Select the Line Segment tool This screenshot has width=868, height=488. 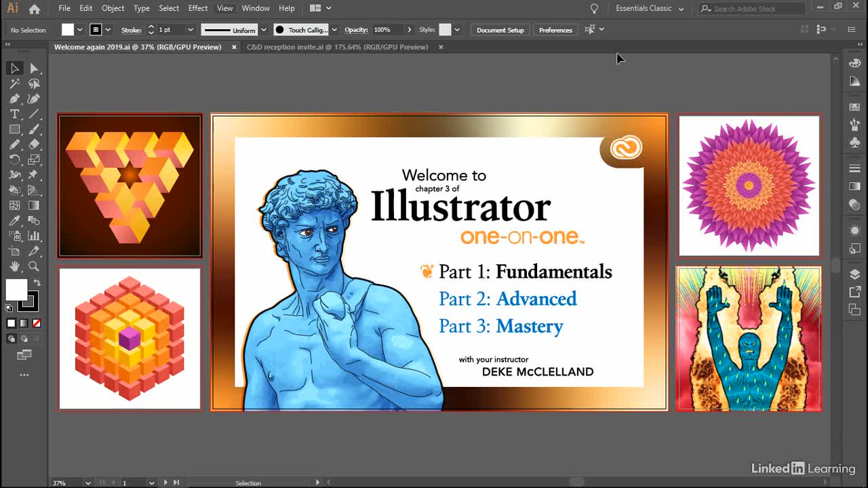tap(34, 114)
